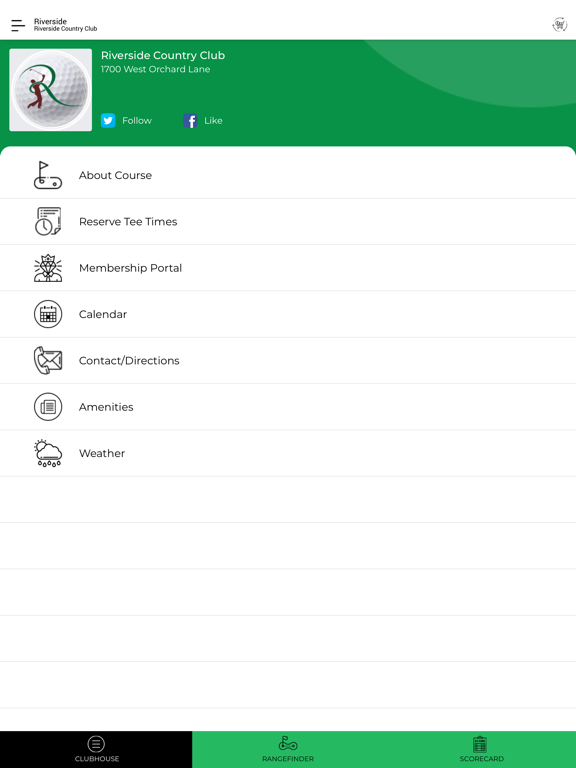
Task: Click the rainy cloud Weather icon
Action: click(x=48, y=453)
